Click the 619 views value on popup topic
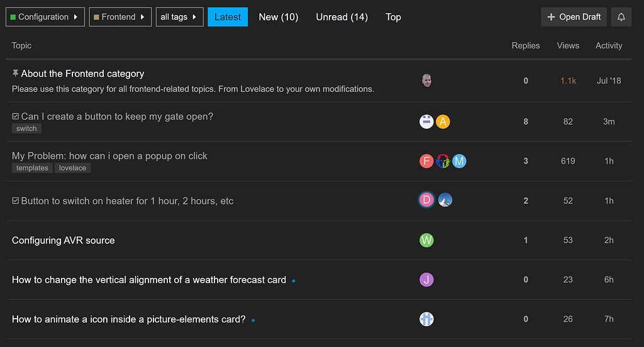Image resolution: width=644 pixels, height=347 pixels. [x=568, y=161]
